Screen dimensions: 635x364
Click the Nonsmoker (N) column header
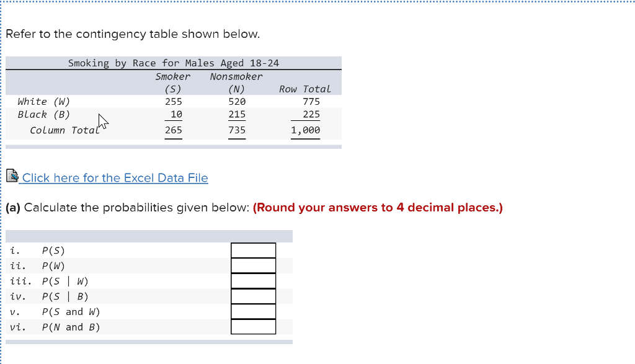[x=236, y=82]
